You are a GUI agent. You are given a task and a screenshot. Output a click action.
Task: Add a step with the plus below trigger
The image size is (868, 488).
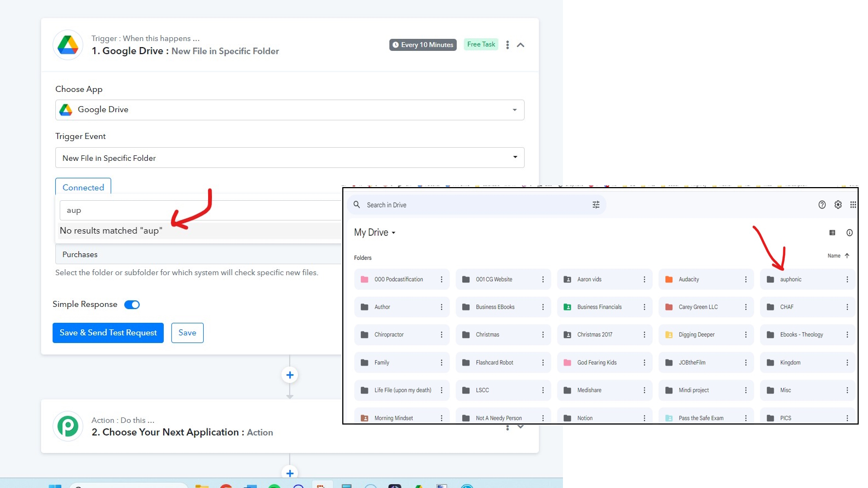coord(290,375)
